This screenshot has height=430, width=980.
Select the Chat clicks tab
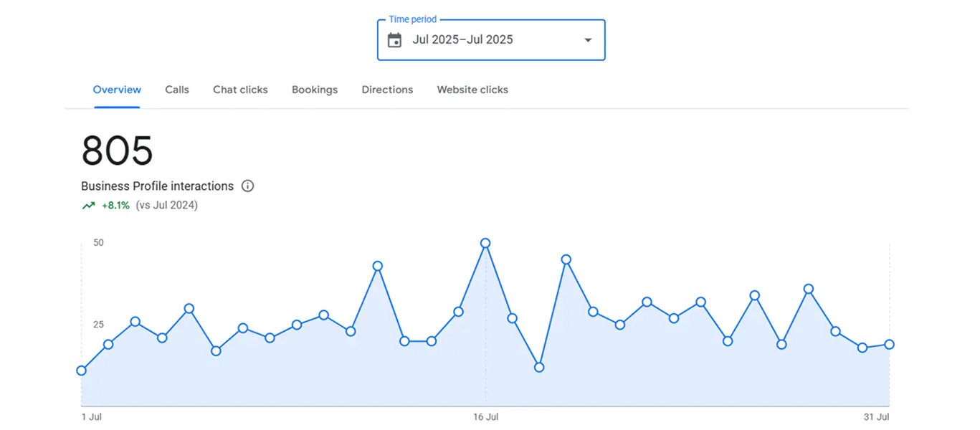[x=240, y=90]
